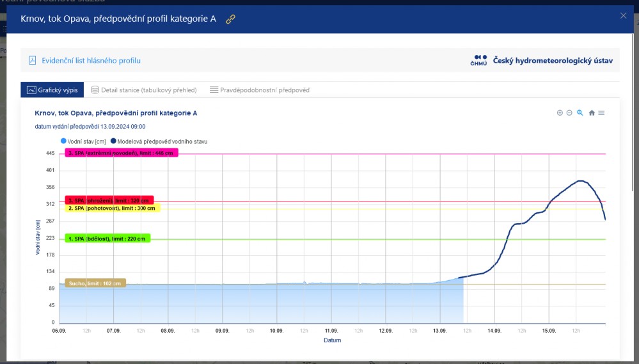Click the PDF icon beside Evidenční list

[33, 61]
